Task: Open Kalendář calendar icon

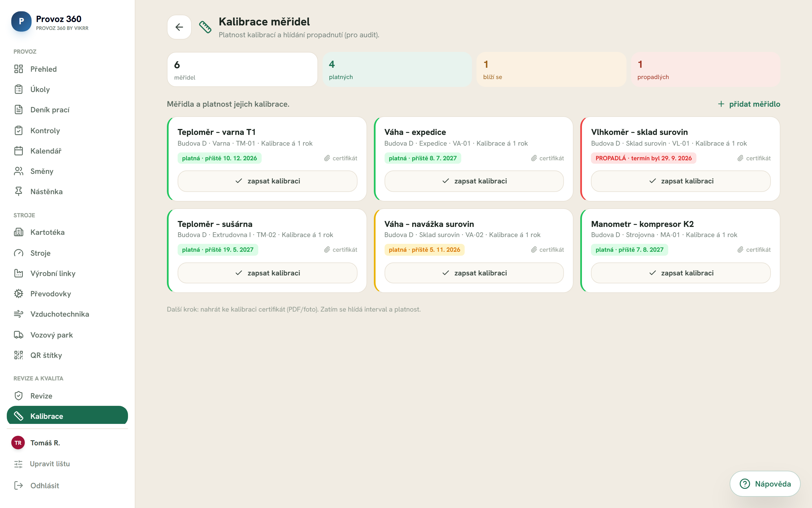Action: point(18,151)
